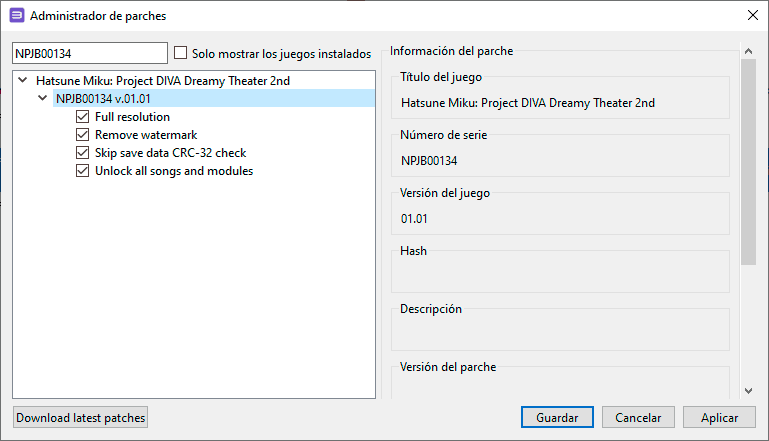Toggle Skip save data CRC-32 check
The width and height of the screenshot is (769, 441).
point(82,153)
